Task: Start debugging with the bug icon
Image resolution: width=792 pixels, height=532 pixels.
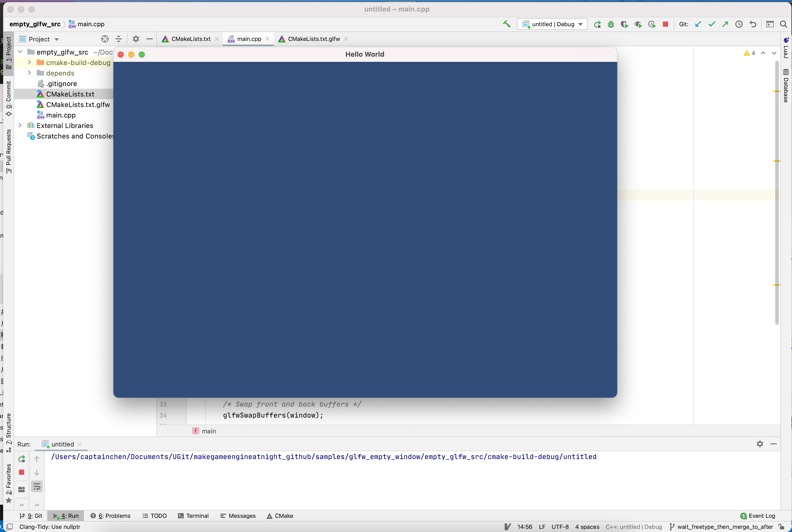Action: click(x=611, y=24)
